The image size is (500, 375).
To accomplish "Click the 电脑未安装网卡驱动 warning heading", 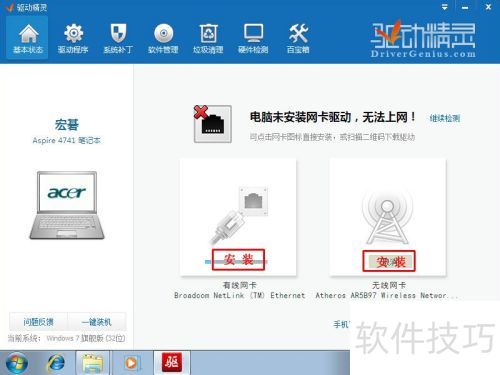I will 333,117.
